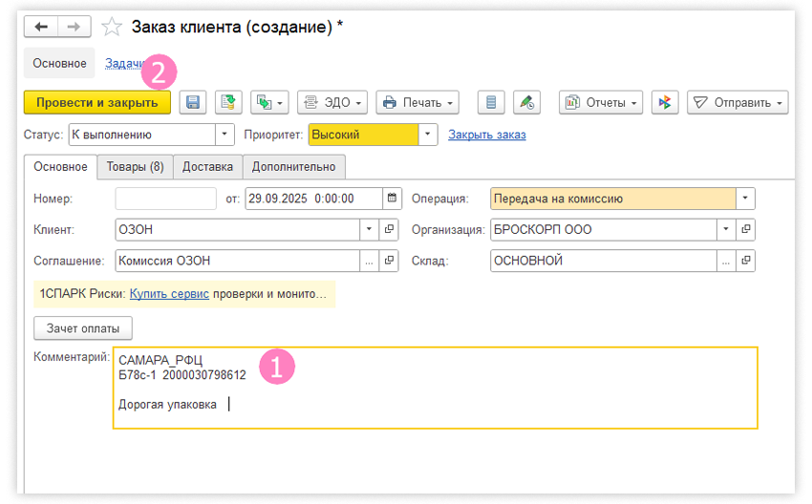Click the Провести и закрыть button

[x=96, y=102]
